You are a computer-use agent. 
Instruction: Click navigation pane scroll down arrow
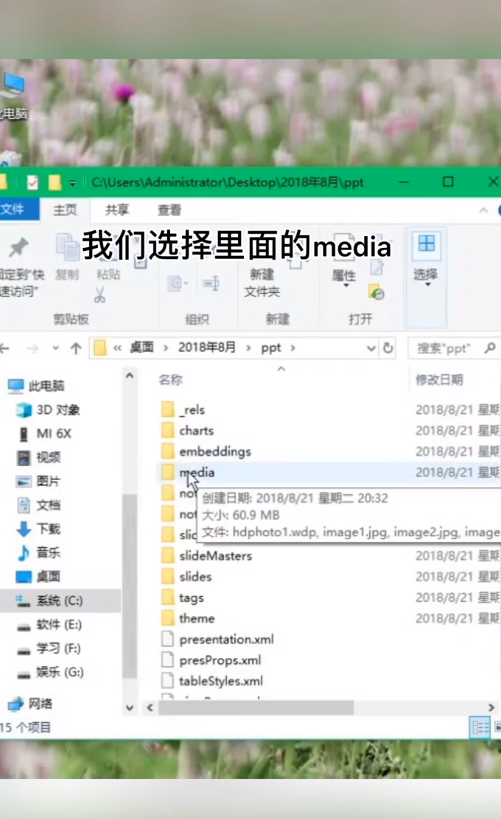[x=130, y=708]
